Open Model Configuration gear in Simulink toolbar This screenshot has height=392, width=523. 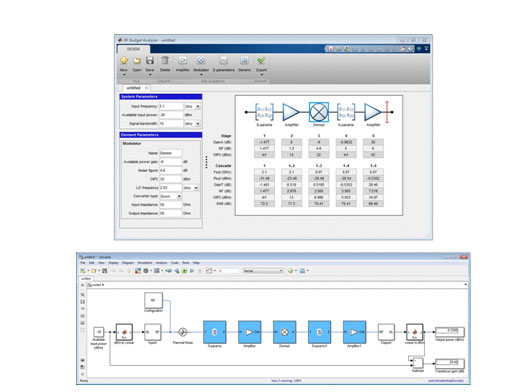[146, 271]
